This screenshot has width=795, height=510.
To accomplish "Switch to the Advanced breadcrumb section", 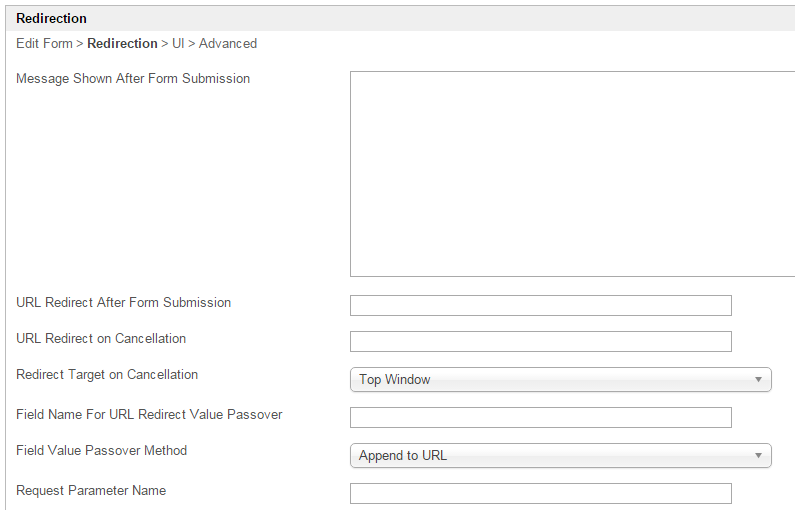I will [x=228, y=44].
